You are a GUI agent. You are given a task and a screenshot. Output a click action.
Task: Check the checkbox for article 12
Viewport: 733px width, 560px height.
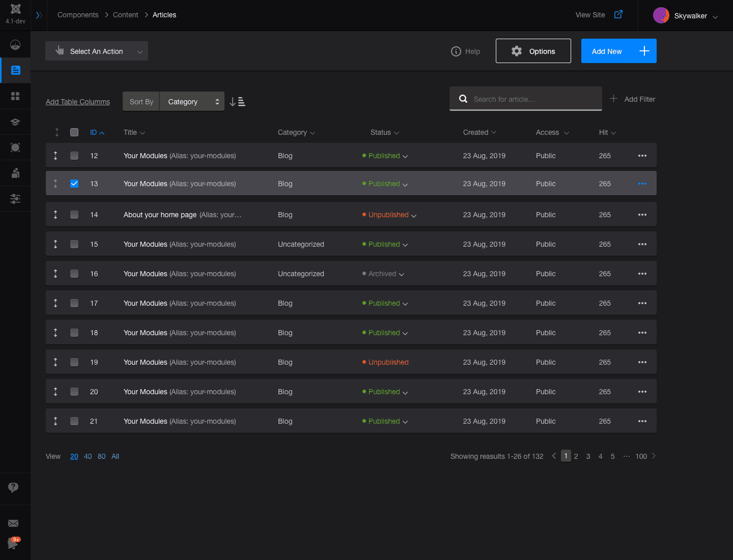pyautogui.click(x=74, y=156)
